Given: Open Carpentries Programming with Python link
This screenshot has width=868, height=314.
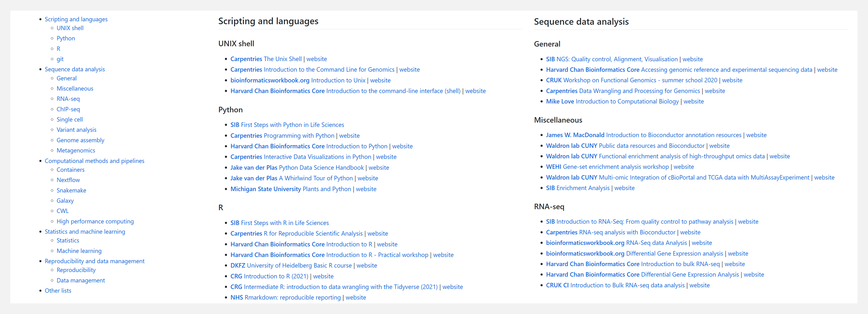Looking at the screenshot, I should click(x=282, y=135).
